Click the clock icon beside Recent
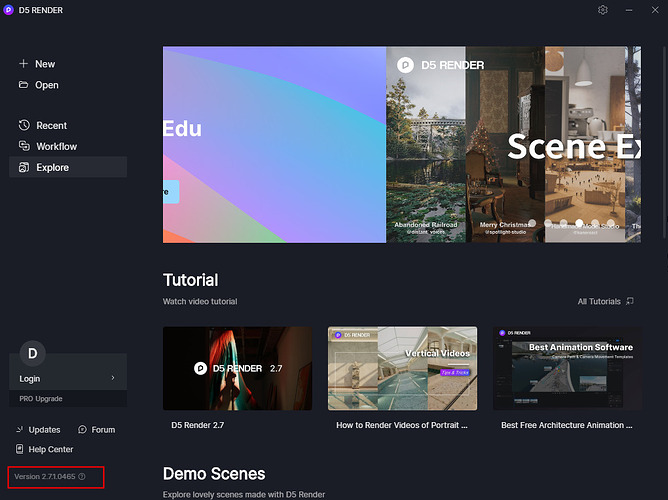Image resolution: width=668 pixels, height=500 pixels. pos(24,125)
